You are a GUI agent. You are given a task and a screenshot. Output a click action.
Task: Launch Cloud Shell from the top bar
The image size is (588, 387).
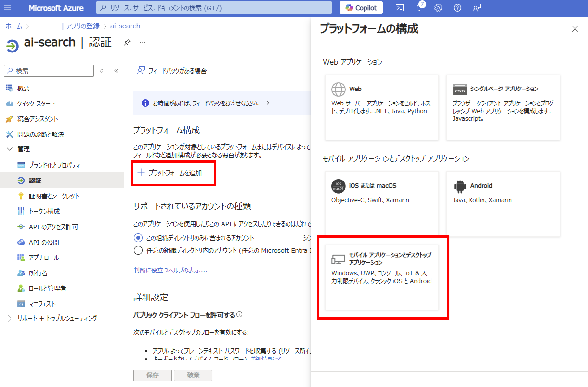point(400,8)
